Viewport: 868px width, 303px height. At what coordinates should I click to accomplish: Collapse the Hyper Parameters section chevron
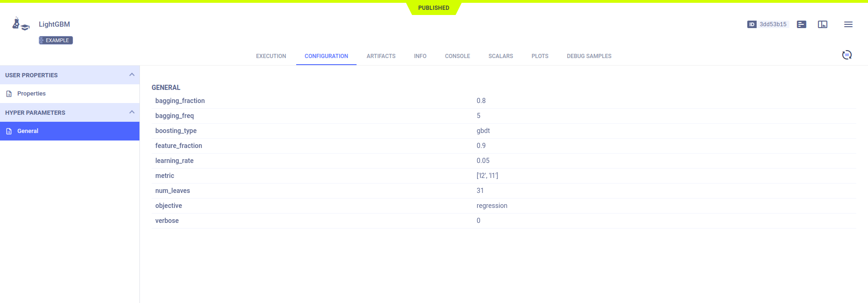pyautogui.click(x=131, y=112)
